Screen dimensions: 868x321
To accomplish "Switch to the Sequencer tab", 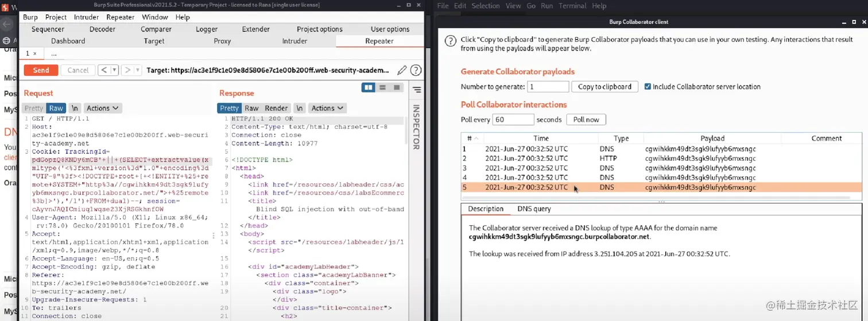I will [48, 29].
